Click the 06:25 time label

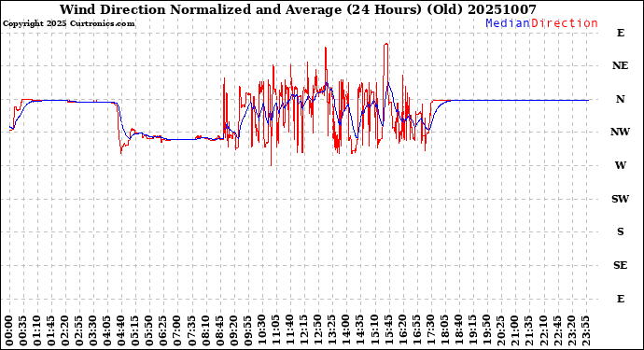pos(163,330)
